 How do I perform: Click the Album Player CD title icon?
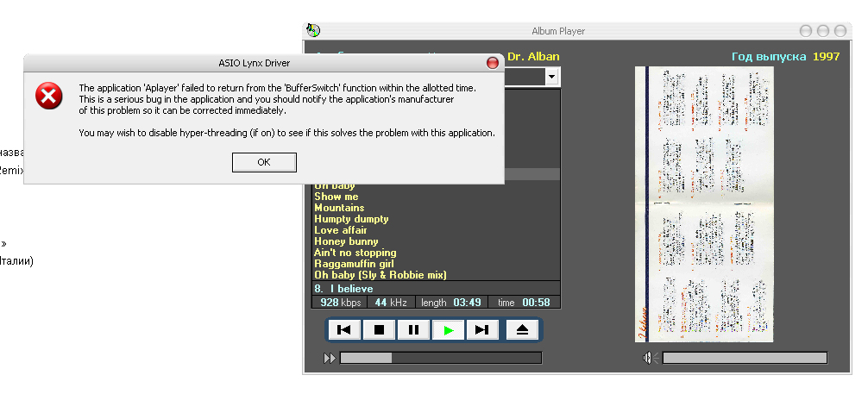point(313,30)
